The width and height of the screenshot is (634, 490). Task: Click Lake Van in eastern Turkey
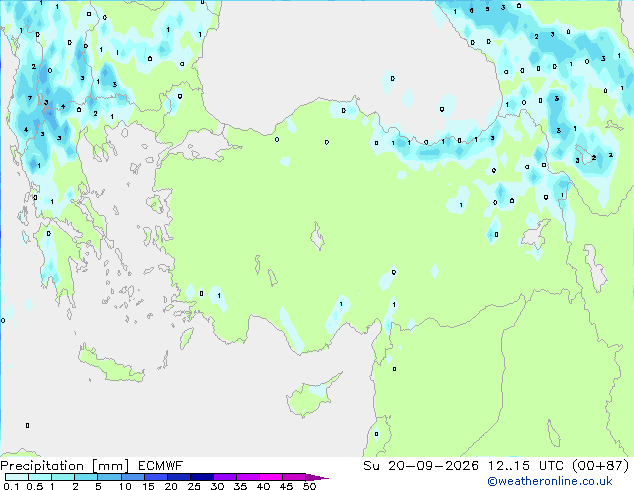(x=535, y=234)
